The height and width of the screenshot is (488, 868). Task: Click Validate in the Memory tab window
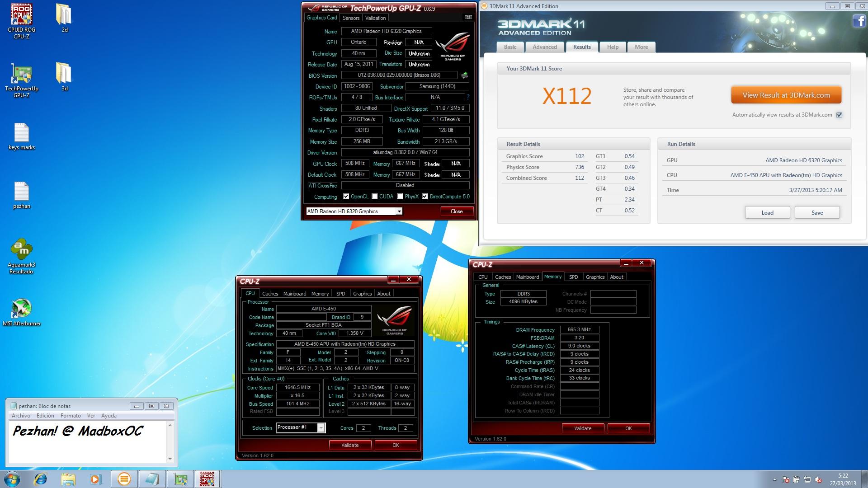[x=583, y=428]
